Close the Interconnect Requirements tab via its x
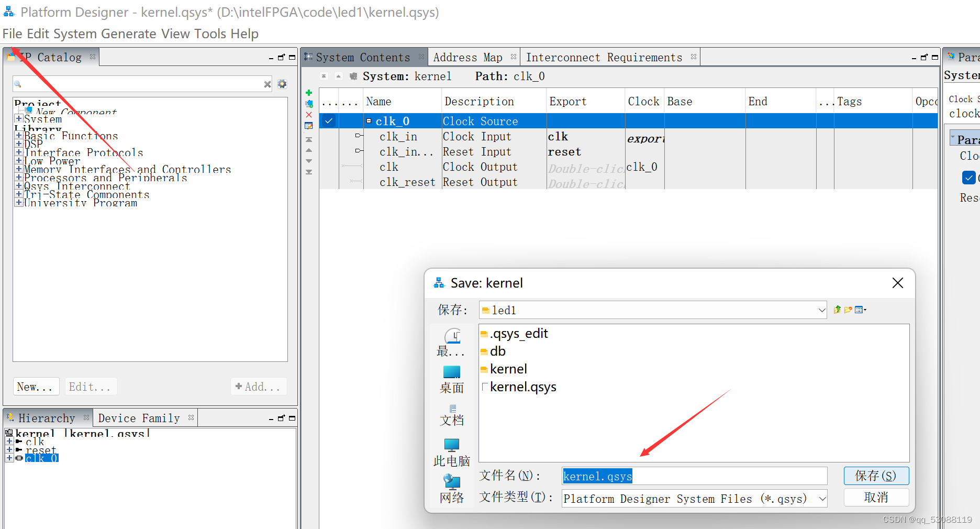 pyautogui.click(x=694, y=57)
